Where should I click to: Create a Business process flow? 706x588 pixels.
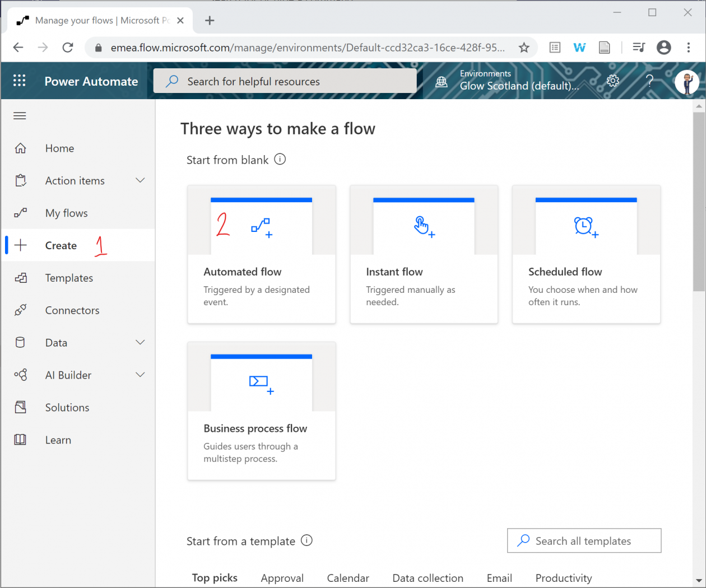[x=262, y=411]
